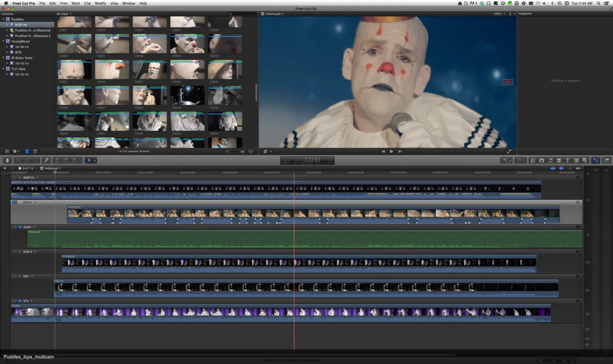Open the enhancements magic wand menu
The width and height of the screenshot is (613, 364).
click(506, 160)
